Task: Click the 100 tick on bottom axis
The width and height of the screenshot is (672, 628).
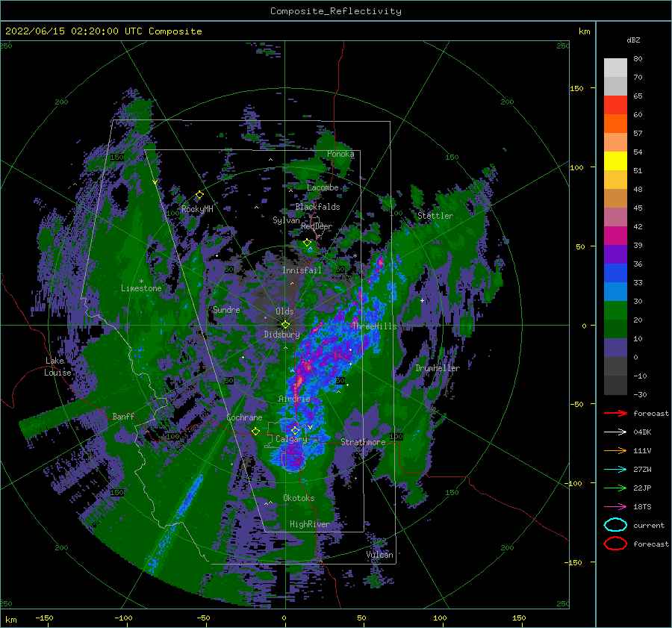Action: pyautogui.click(x=440, y=618)
